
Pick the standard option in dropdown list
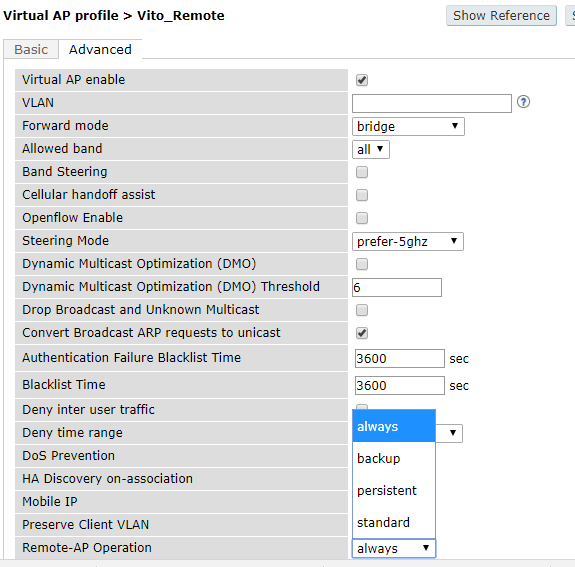[x=394, y=522]
